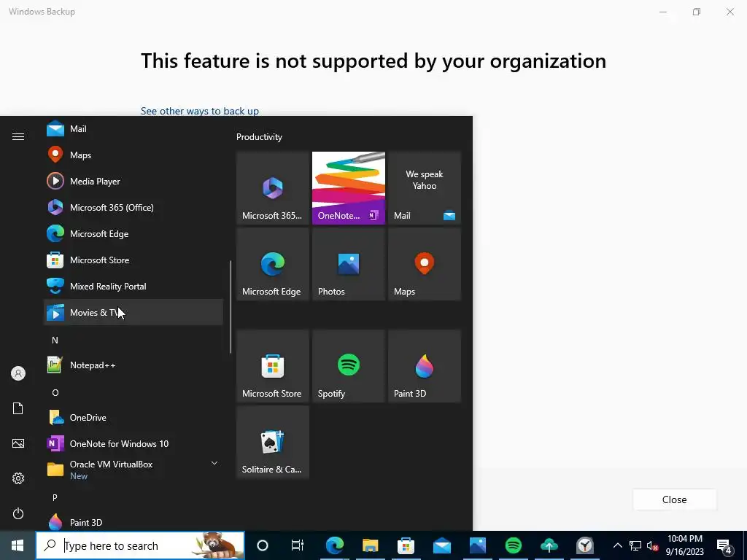Expand the Oracle VM VirtualBox folder
Image resolution: width=747 pixels, height=560 pixels.
pos(133,470)
